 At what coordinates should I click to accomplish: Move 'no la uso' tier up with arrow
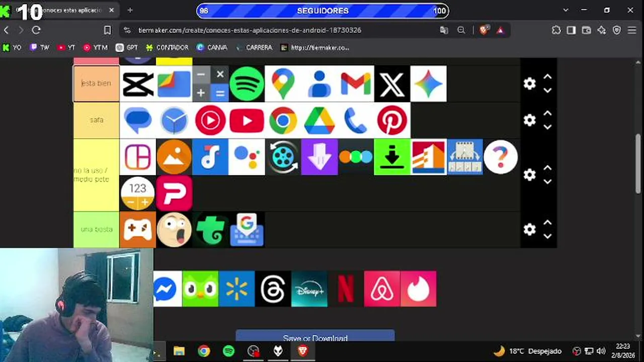tap(547, 168)
